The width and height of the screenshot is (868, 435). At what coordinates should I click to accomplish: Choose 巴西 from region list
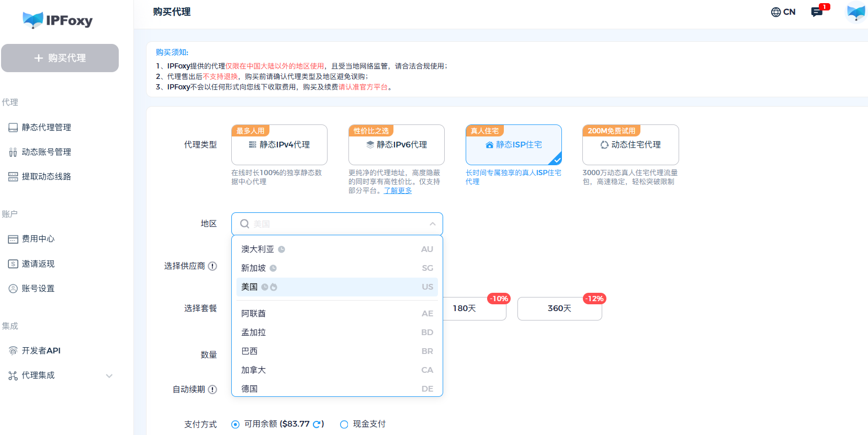click(x=337, y=351)
